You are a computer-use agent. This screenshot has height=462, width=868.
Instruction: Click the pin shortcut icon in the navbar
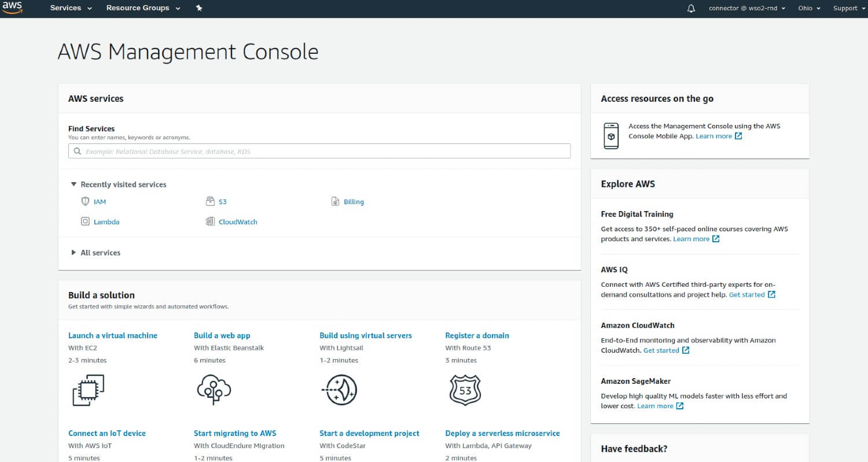point(199,8)
